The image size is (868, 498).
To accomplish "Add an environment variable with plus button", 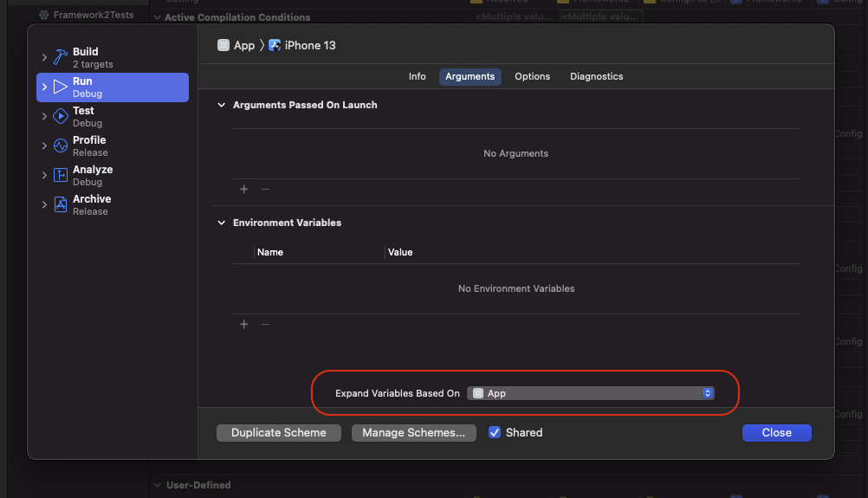I will 243,324.
